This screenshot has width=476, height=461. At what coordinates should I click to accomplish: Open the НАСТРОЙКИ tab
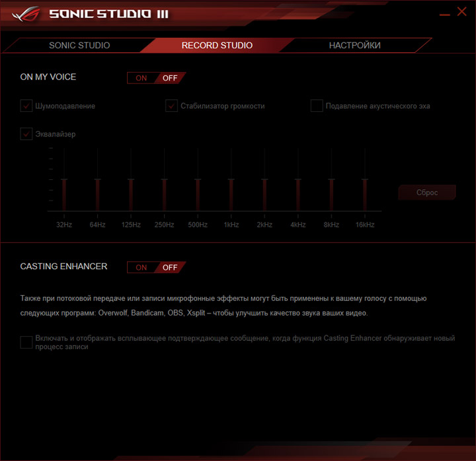354,45
